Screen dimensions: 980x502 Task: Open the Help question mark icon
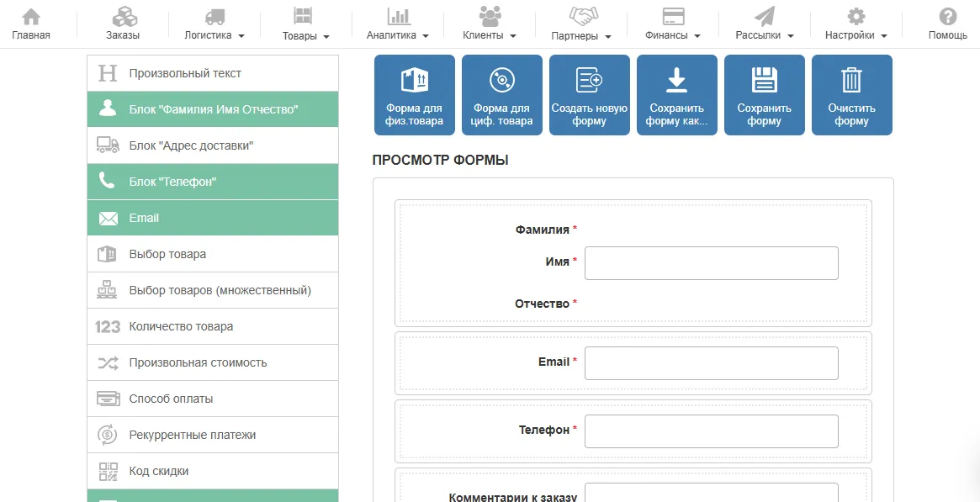tap(948, 17)
